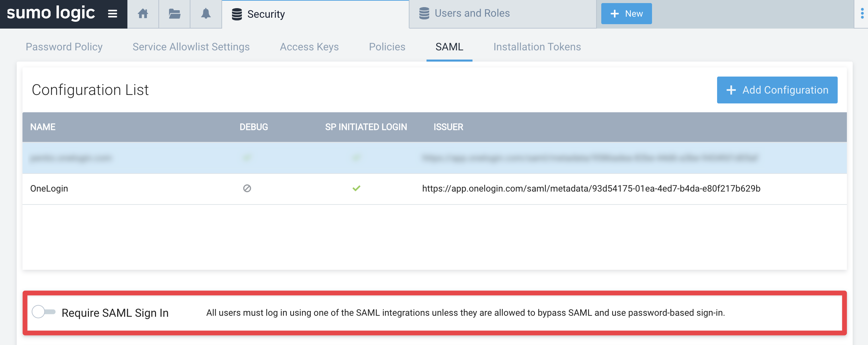Screen dimensions: 868x345
Task: Open the Library folder icon
Action: 174,14
